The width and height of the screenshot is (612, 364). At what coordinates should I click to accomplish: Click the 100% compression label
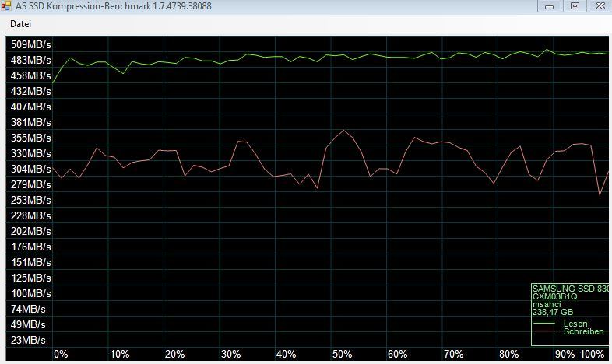click(592, 354)
